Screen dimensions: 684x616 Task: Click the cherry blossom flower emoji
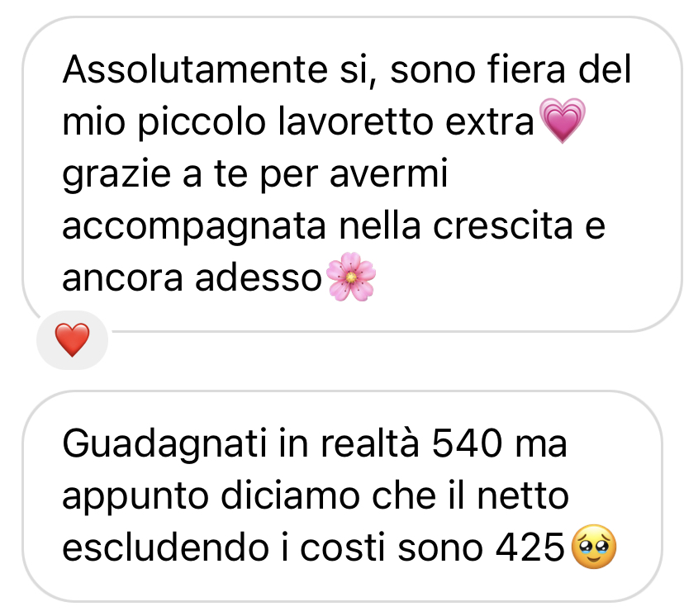point(351,277)
